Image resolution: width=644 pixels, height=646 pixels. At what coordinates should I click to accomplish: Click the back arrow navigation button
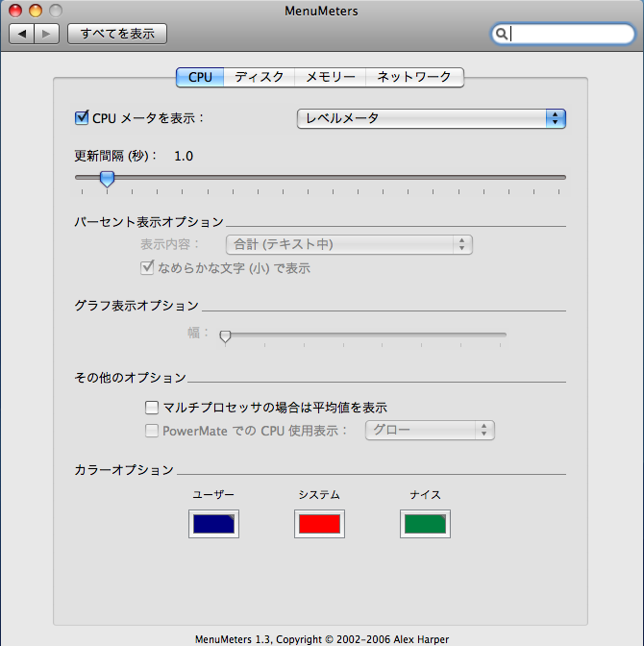coord(22,34)
